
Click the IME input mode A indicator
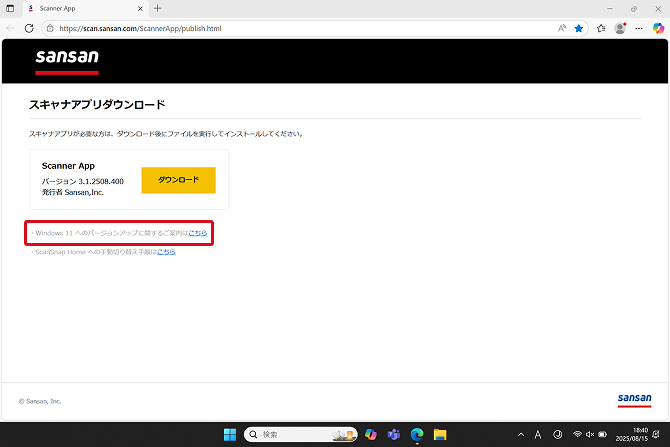tap(538, 435)
